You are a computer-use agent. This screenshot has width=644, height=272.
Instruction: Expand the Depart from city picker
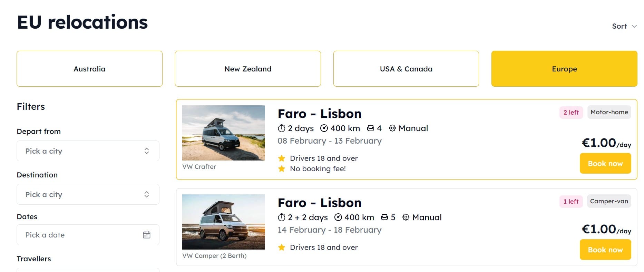(88, 151)
